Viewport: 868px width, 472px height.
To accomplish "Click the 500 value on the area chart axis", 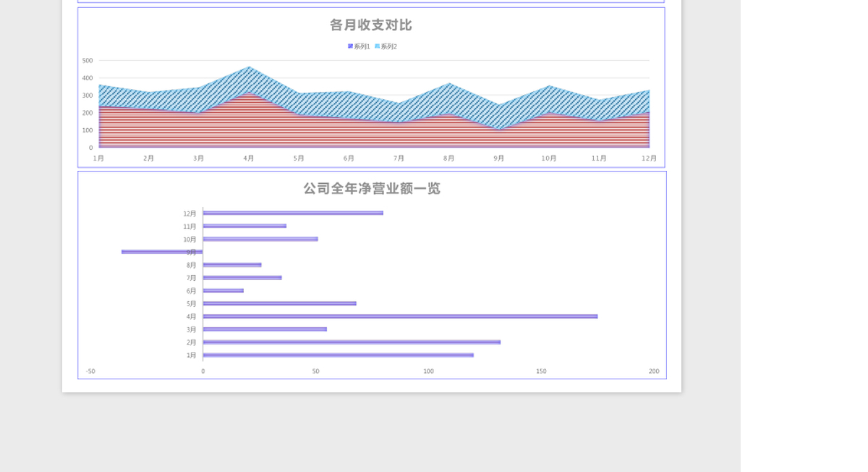I will click(88, 61).
